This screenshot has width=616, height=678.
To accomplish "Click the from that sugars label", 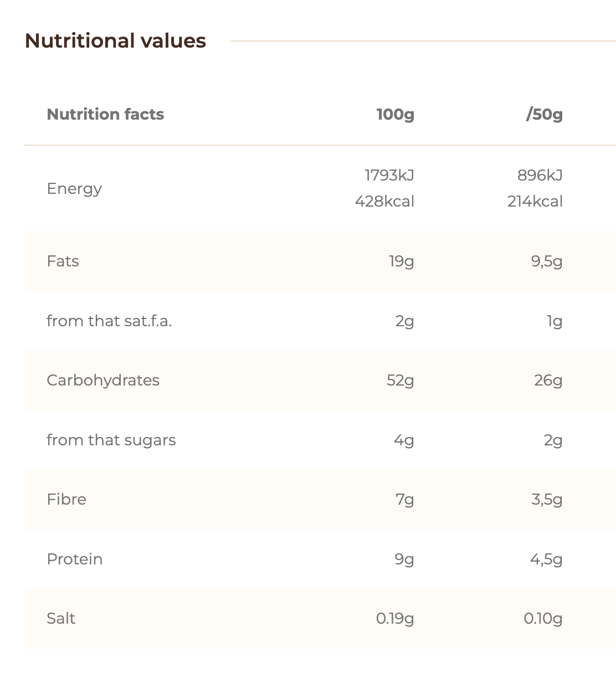I will [x=111, y=440].
